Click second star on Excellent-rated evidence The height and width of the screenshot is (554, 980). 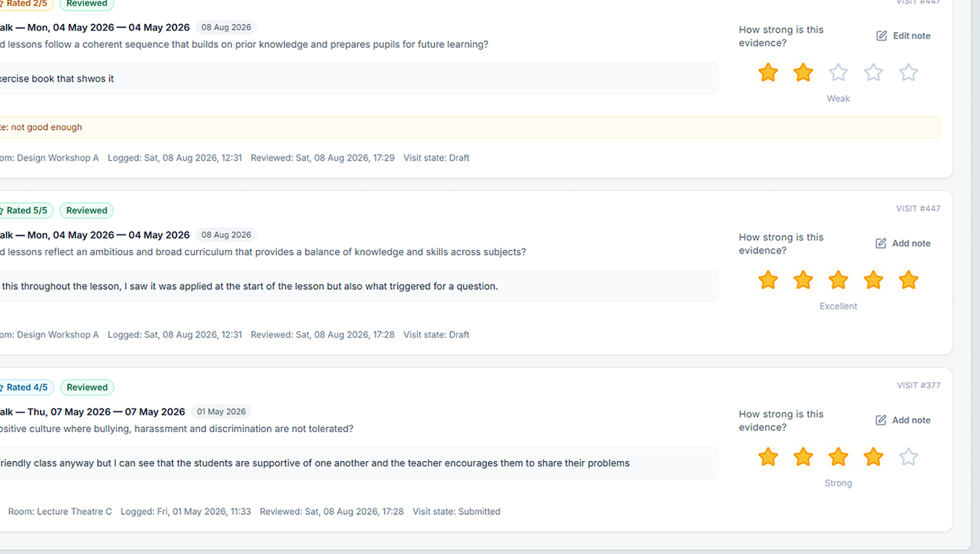click(803, 280)
